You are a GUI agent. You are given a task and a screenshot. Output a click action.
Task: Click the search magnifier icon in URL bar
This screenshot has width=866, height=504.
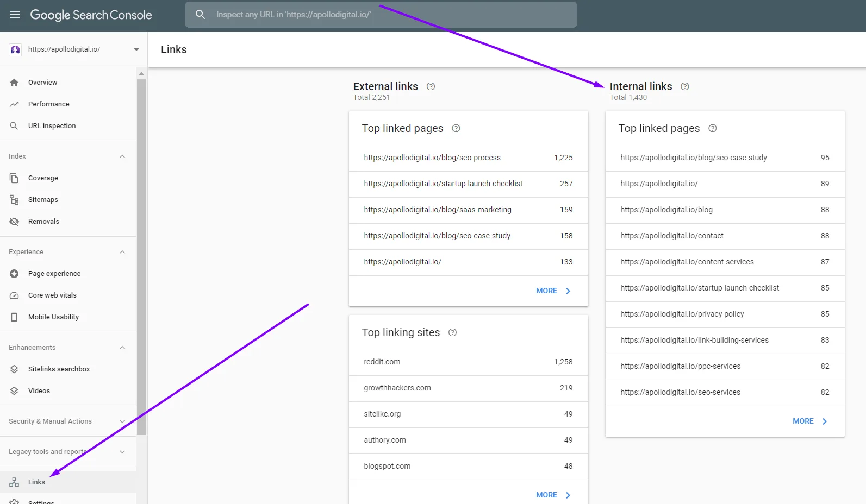[200, 15]
